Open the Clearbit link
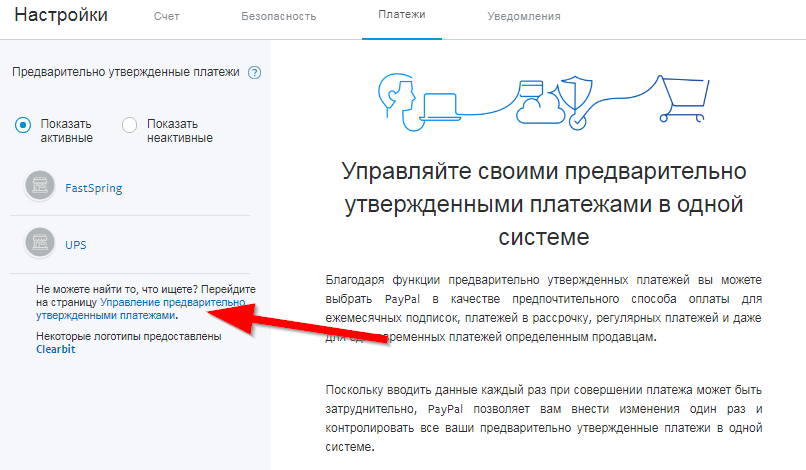806x470 pixels. [55, 349]
